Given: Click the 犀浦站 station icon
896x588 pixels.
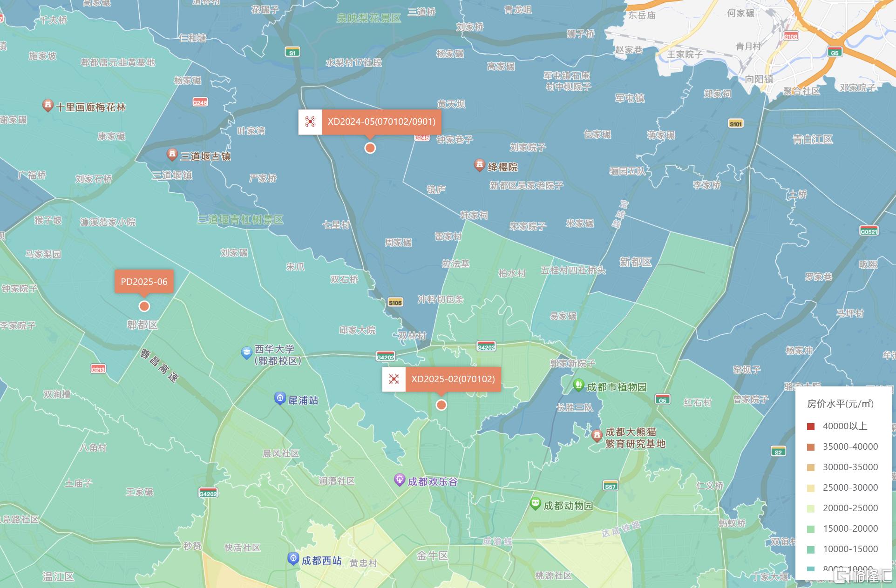Looking at the screenshot, I should [x=280, y=399].
